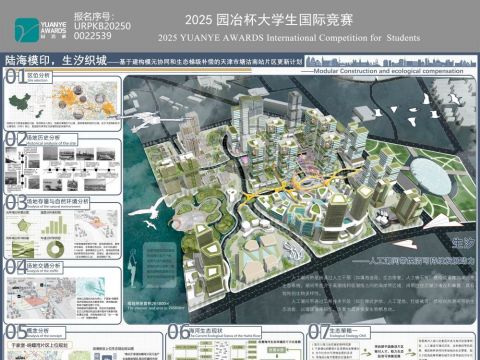Image resolution: width=480 pixels, height=360 pixels.
Task: Click the teal water map thumbnail in section 04
Action: click(91, 287)
